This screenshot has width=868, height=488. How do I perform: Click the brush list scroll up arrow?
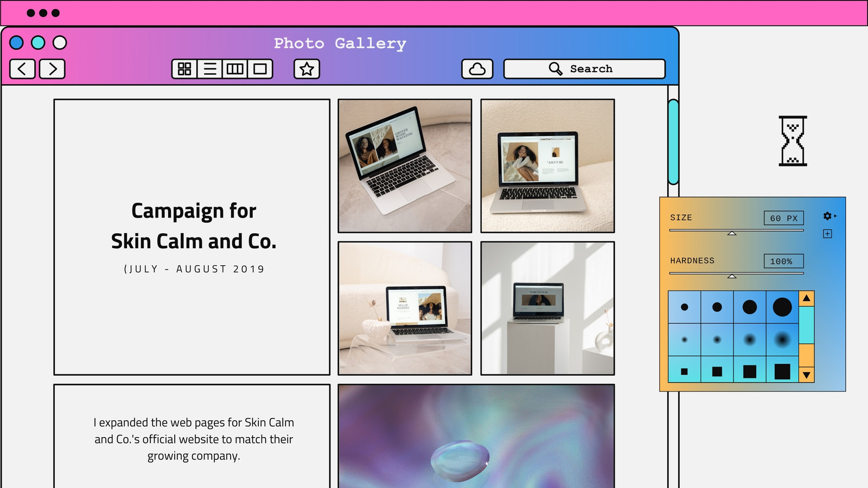click(807, 298)
